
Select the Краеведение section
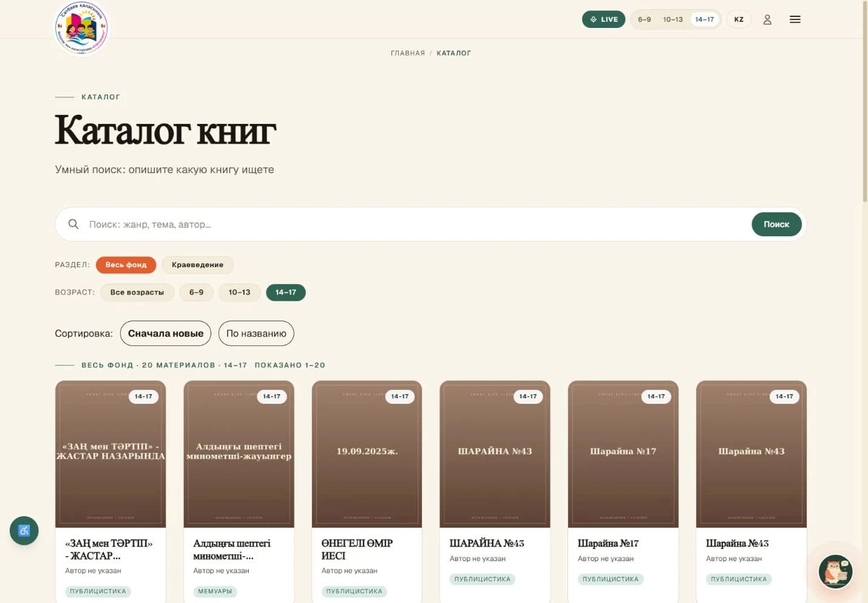point(197,265)
